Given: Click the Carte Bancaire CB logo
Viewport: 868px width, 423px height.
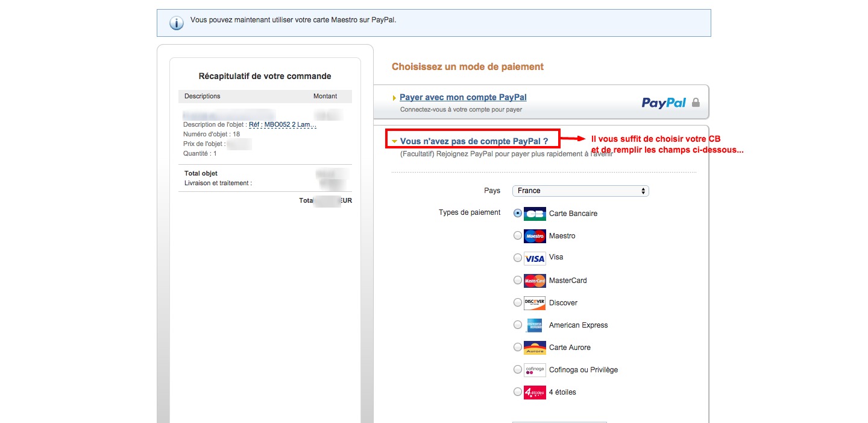Looking at the screenshot, I should click(535, 214).
